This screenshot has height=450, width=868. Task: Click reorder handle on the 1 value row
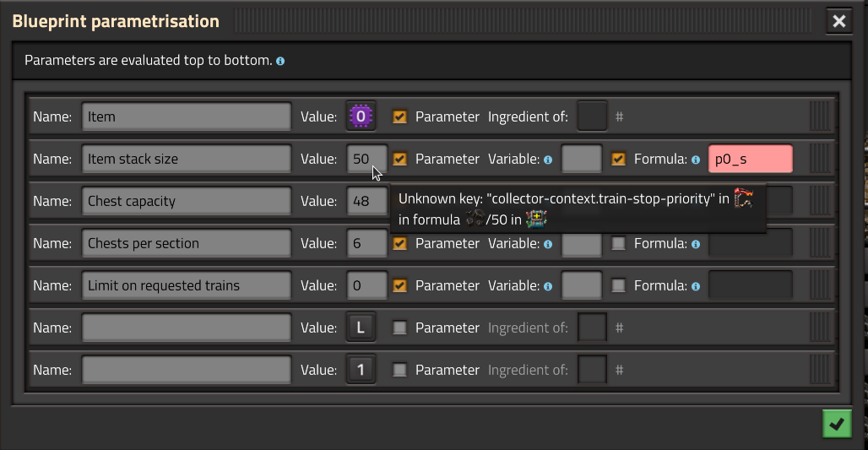[x=820, y=370]
